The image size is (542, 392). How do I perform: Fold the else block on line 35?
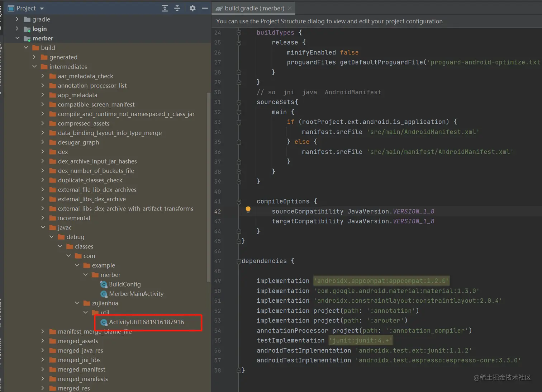pyautogui.click(x=239, y=142)
